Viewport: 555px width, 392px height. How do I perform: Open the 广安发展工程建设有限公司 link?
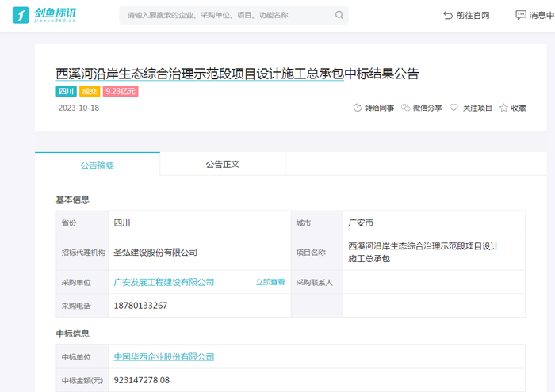[x=164, y=282]
